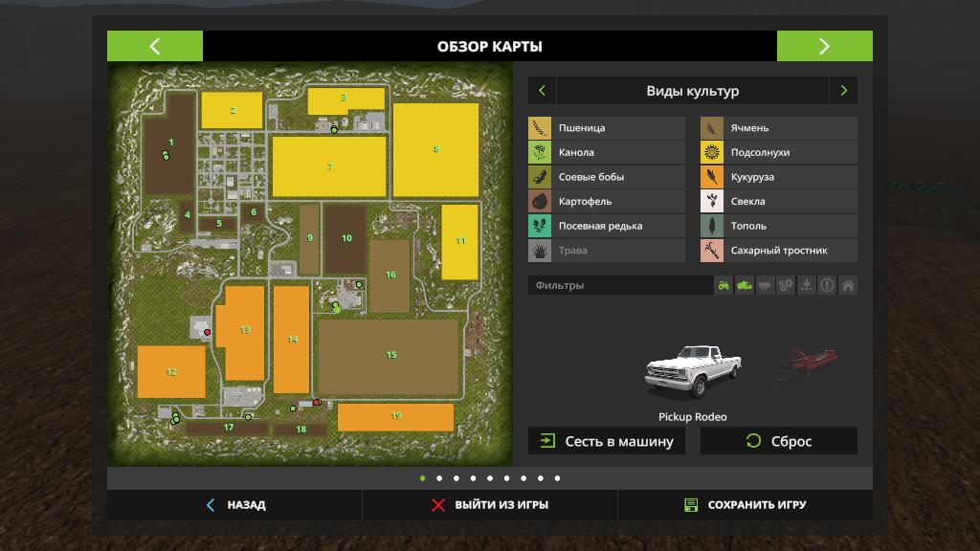The image size is (980, 551).
Task: Toggle the combine harvester filter icon
Action: (x=744, y=285)
